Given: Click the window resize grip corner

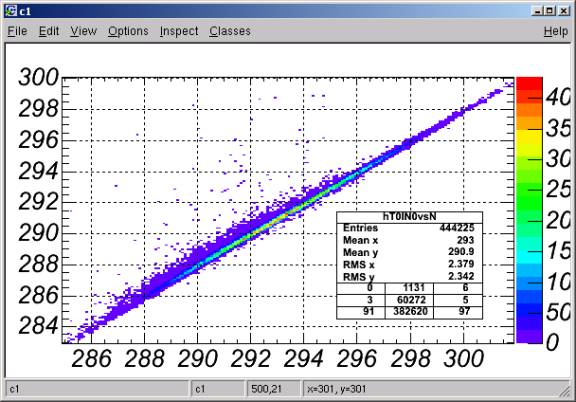Looking at the screenshot, I should click(564, 391).
